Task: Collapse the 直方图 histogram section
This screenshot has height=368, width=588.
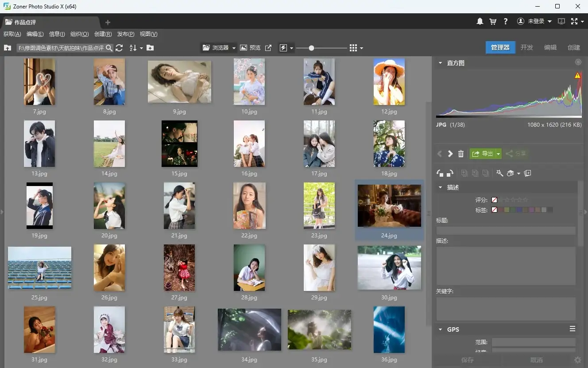Action: (440, 63)
